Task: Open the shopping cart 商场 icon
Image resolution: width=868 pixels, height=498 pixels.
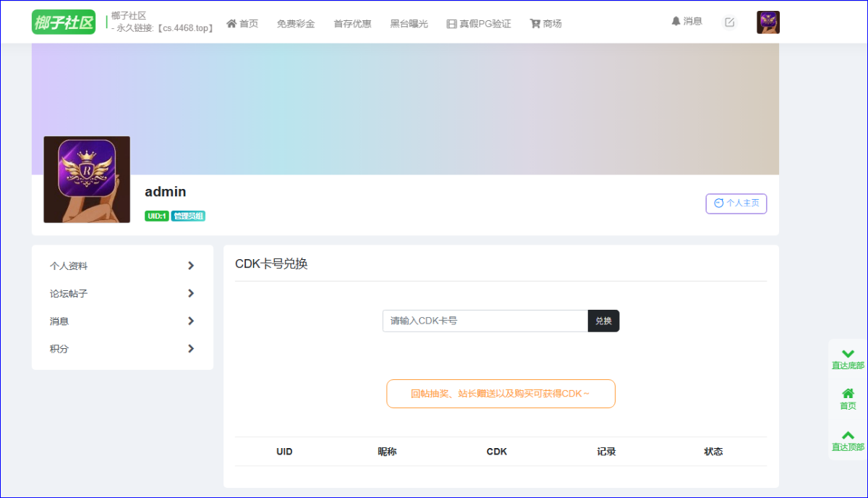Action: pos(535,23)
